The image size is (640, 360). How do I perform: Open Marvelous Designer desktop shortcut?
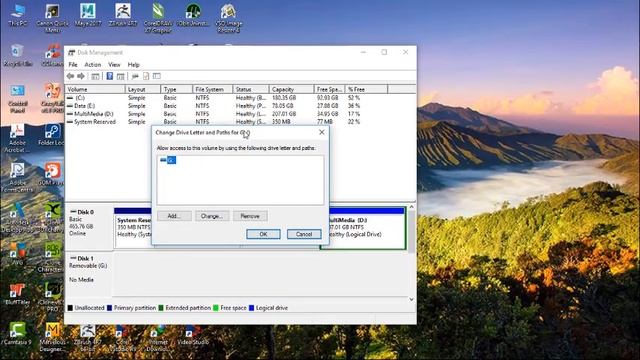(52, 337)
